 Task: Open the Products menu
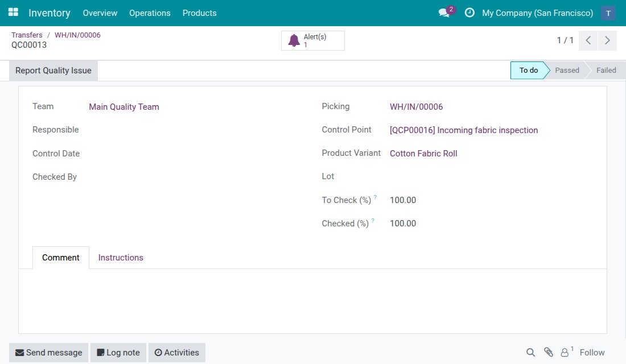[x=199, y=13]
